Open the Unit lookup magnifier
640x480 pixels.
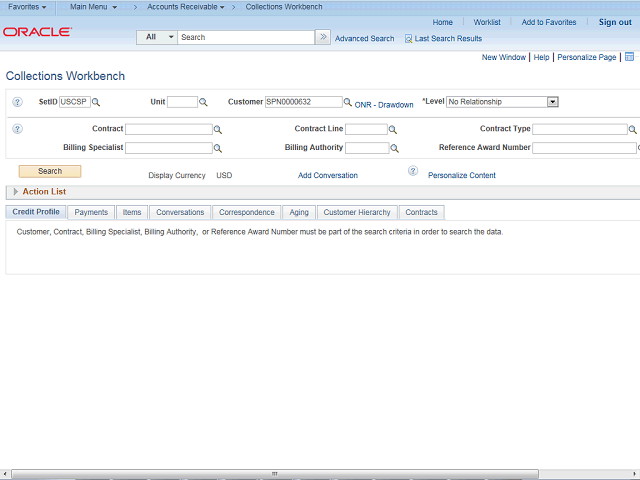tap(203, 102)
